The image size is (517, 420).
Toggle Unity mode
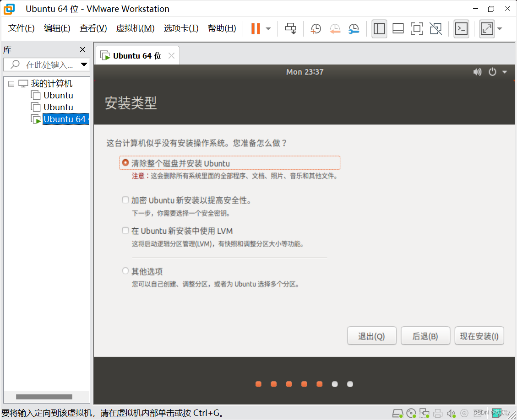(x=435, y=29)
